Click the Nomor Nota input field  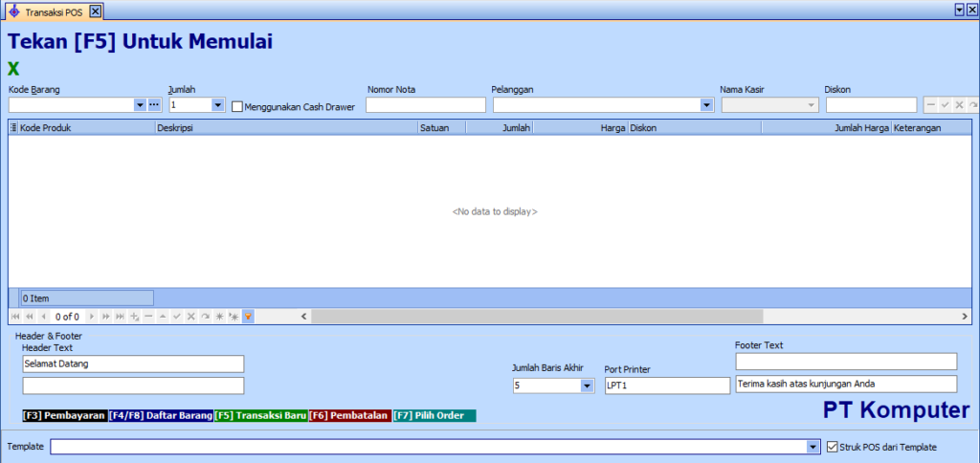point(425,105)
